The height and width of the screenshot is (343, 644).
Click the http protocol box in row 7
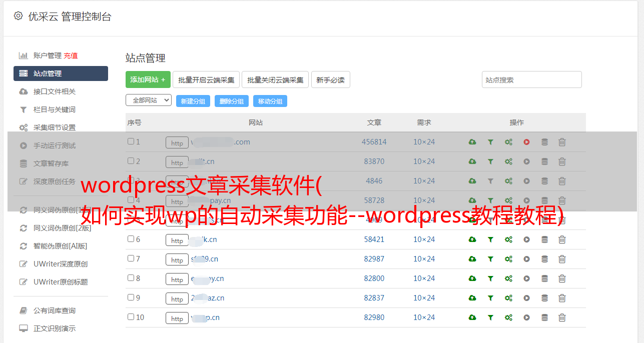[x=177, y=259]
